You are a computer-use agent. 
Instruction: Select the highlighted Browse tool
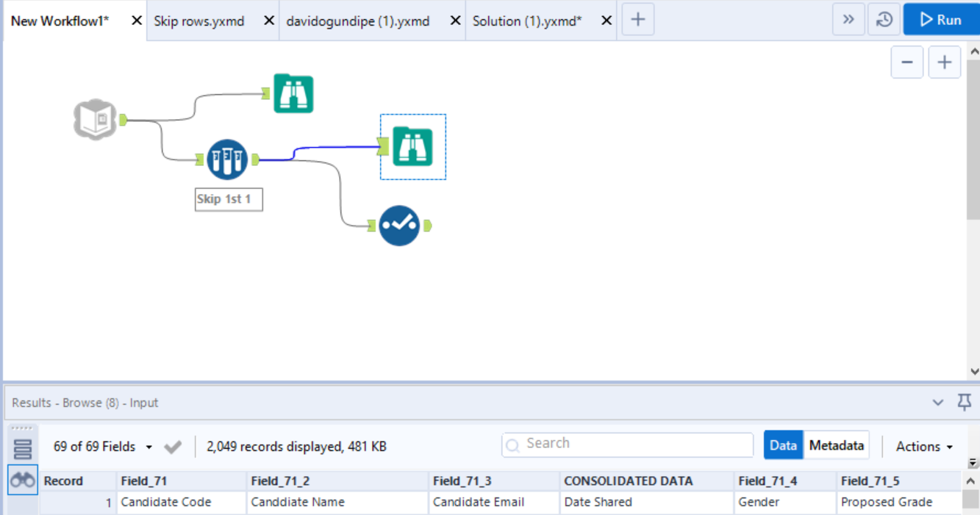point(412,146)
